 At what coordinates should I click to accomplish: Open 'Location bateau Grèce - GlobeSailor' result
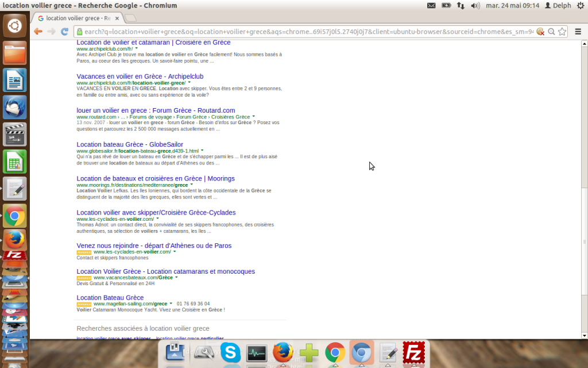tap(130, 144)
